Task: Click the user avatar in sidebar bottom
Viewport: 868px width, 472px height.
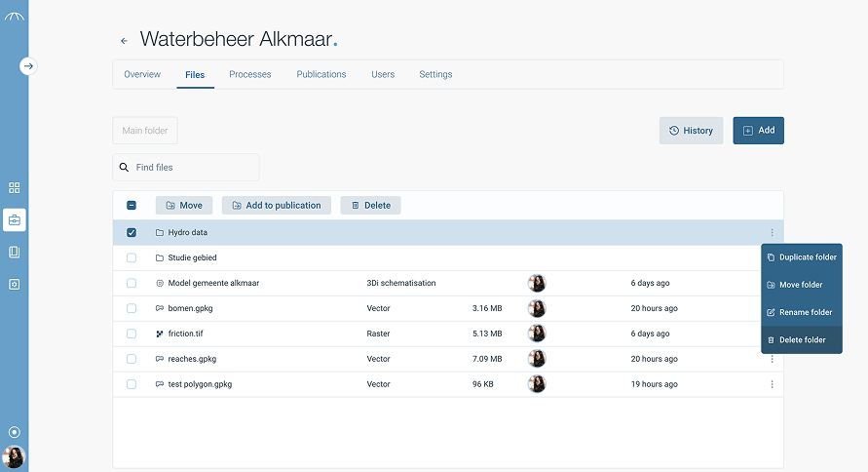Action: tap(14, 456)
